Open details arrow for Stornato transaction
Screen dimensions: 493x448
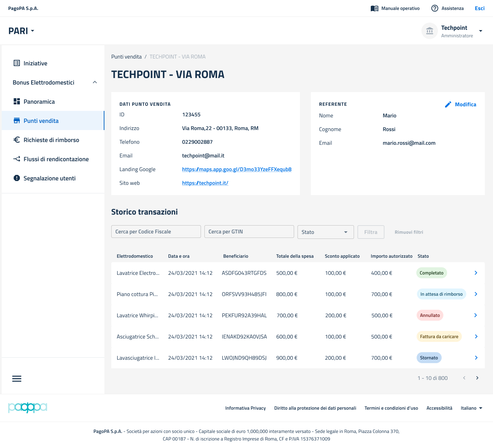pos(476,358)
